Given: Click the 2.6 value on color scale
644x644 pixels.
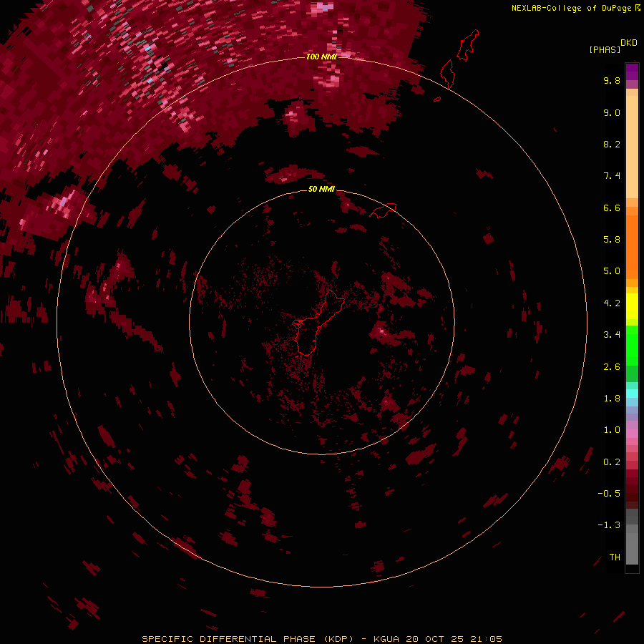Looking at the screenshot, I should pos(612,367).
